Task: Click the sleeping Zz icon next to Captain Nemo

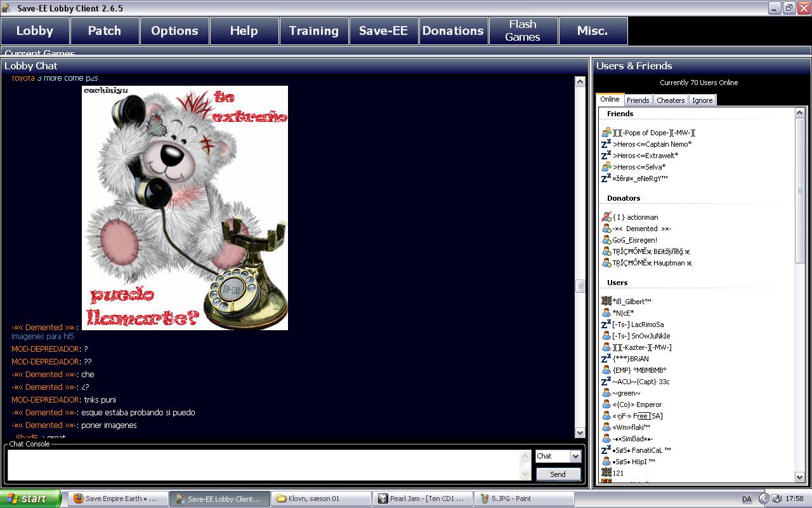Action: click(606, 144)
